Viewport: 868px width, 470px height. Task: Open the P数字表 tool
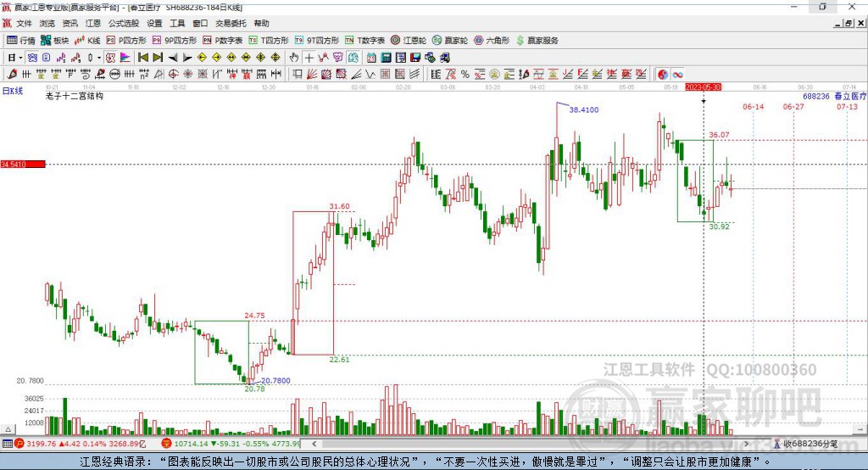[x=223, y=41]
